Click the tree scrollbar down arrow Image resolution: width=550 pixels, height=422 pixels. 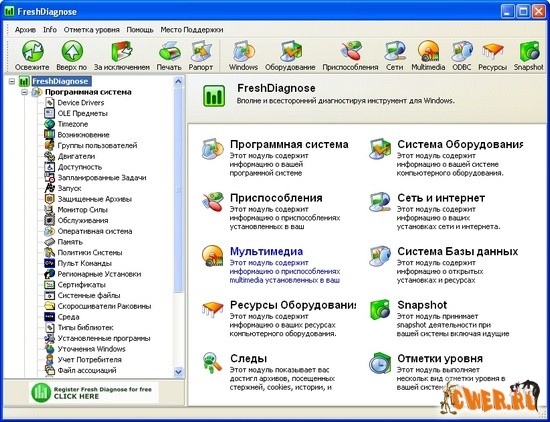[178, 371]
